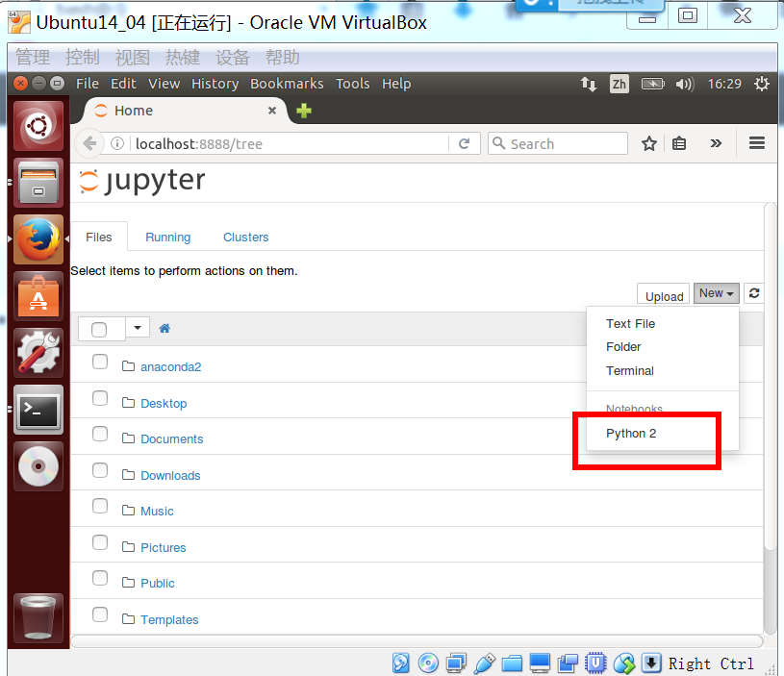
Task: Open System Settings from the dock
Action: [38, 353]
